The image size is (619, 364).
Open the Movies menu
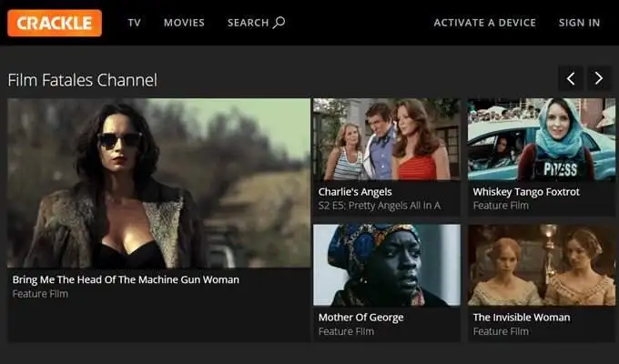pyautogui.click(x=185, y=23)
